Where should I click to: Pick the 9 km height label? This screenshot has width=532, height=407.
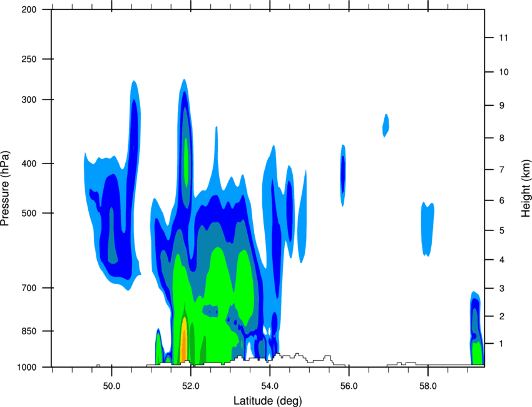501,106
